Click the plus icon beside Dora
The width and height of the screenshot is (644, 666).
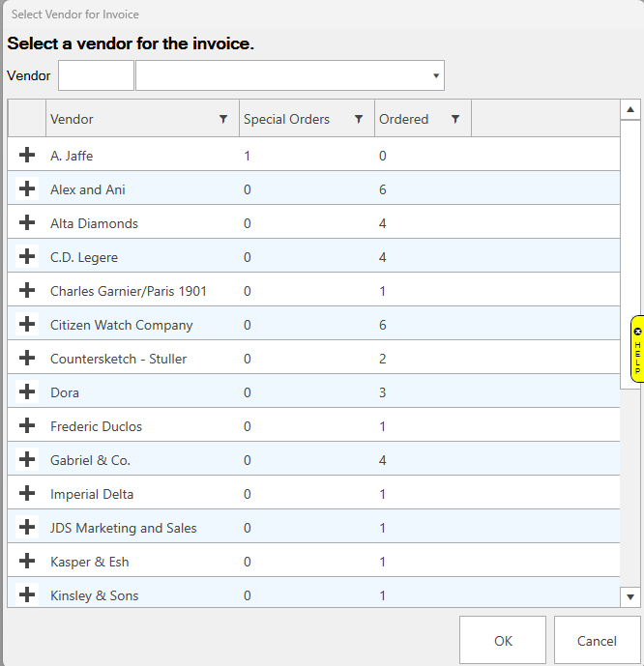pyautogui.click(x=27, y=391)
